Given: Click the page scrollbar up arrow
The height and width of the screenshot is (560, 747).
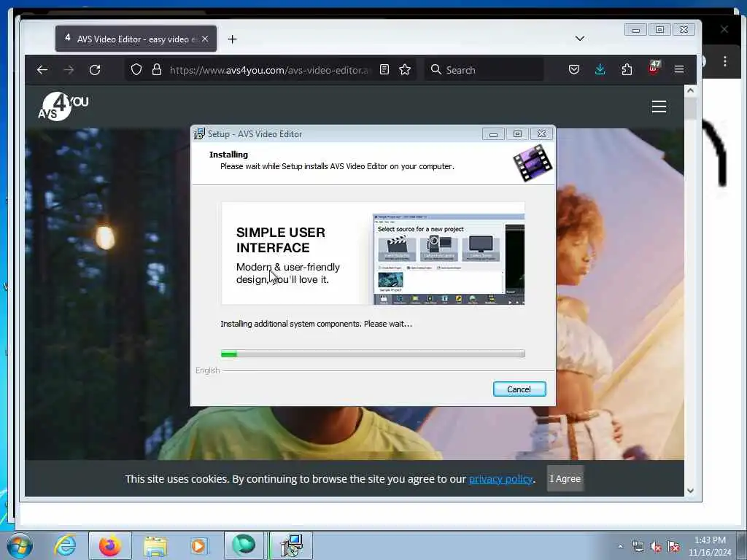Looking at the screenshot, I should click(x=690, y=90).
